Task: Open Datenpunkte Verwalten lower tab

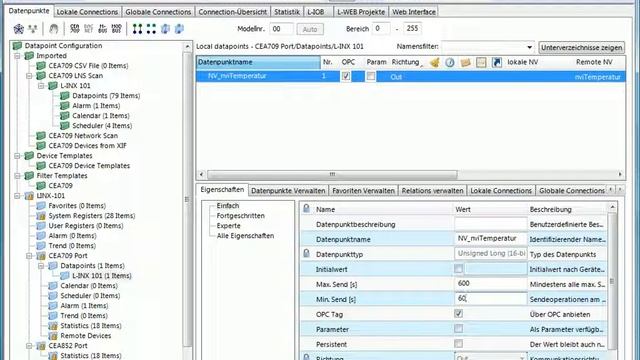Action: pyautogui.click(x=288, y=191)
